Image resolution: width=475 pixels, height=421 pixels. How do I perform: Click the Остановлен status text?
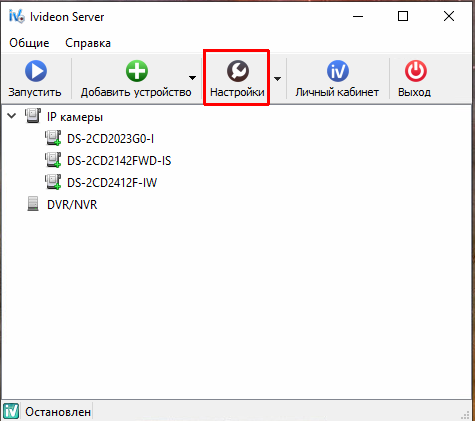[58, 412]
